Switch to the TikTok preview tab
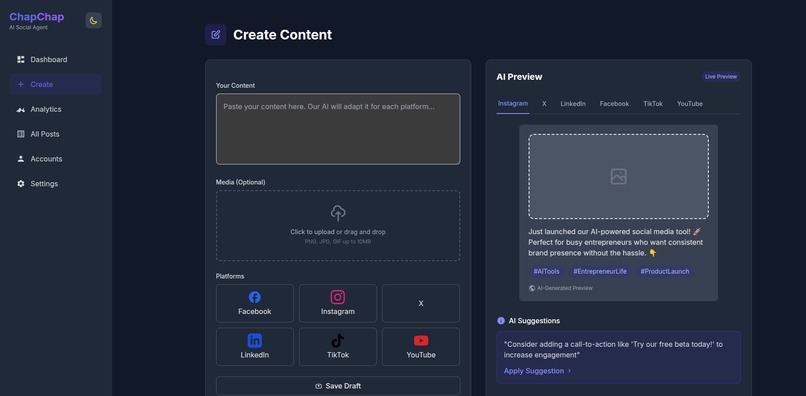Screen dimensions: 806x396 point(653,103)
